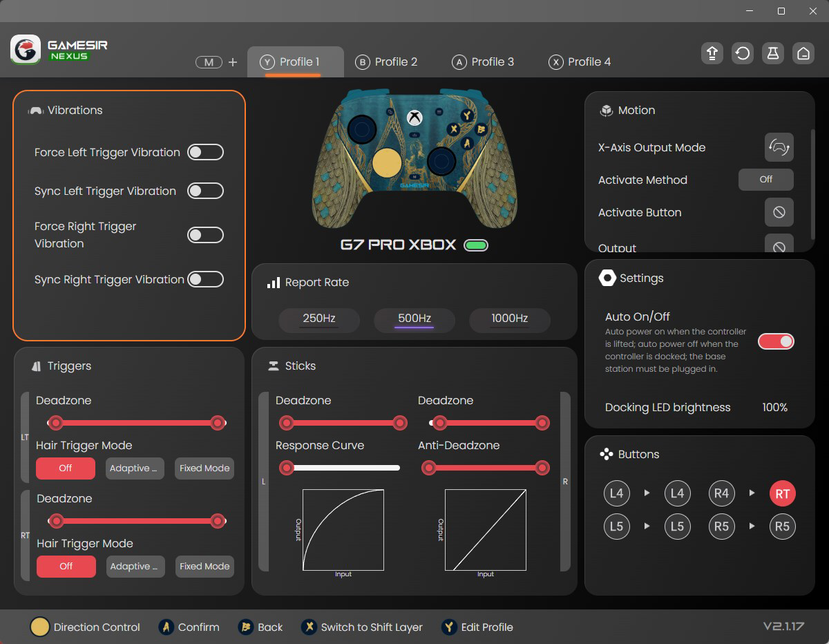Click the X-Axis Output Mode controller icon
Screen dimensions: 829x644
[x=779, y=147]
